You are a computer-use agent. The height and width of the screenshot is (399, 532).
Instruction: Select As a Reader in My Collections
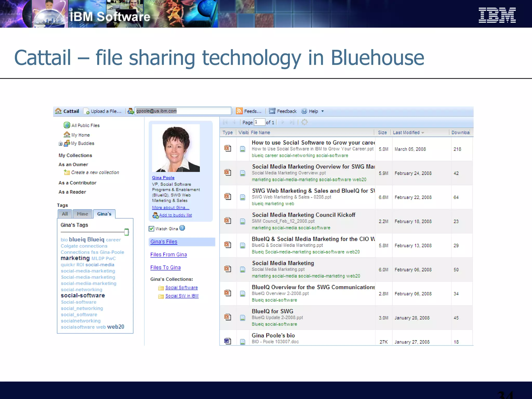pos(72,192)
